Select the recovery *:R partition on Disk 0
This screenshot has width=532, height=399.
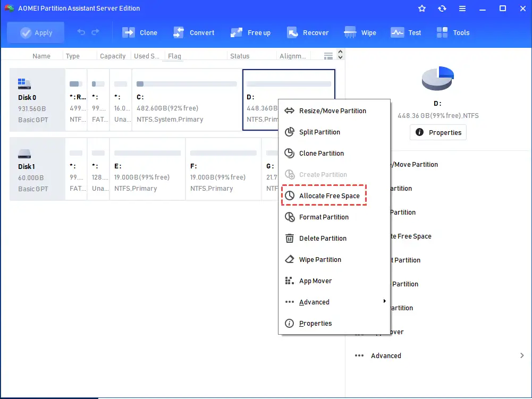pyautogui.click(x=76, y=100)
